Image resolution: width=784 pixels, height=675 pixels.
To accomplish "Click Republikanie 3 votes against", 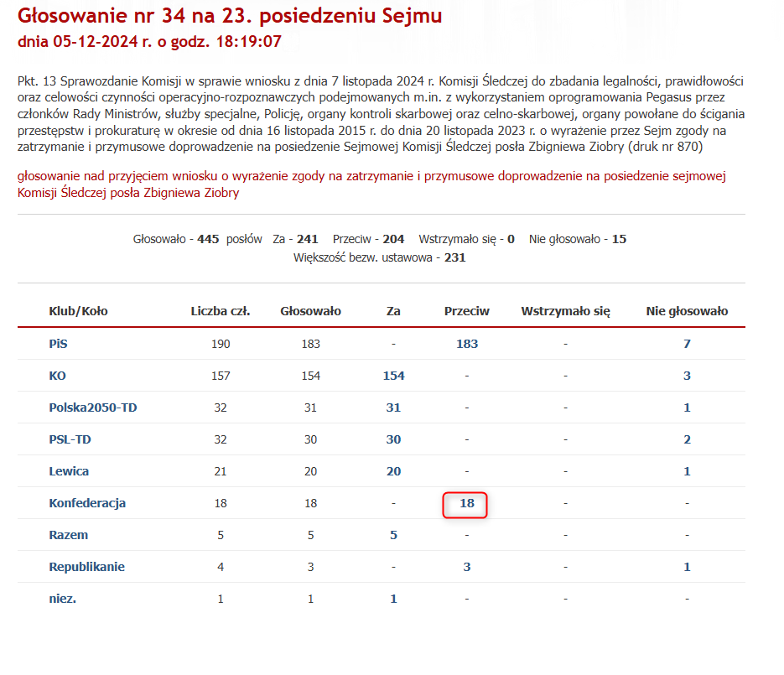I will 467,567.
